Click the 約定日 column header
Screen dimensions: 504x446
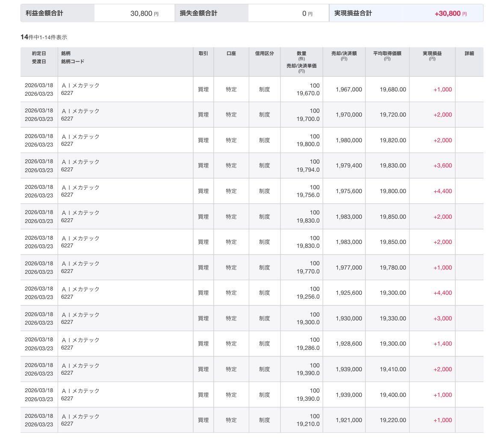pos(39,53)
